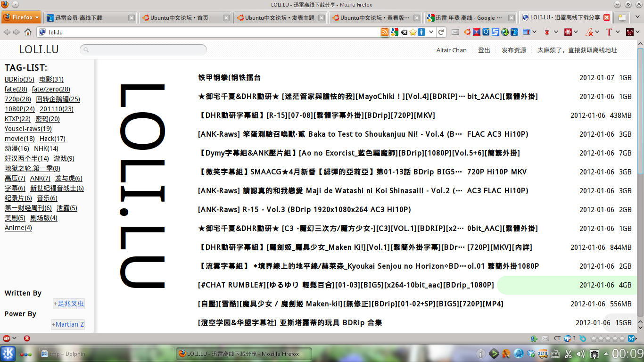Screen dimensions: 644x362
Task: Open the 亚斯塔露蒂的玩具 BDRip 合集 entry
Action: pyautogui.click(x=290, y=323)
